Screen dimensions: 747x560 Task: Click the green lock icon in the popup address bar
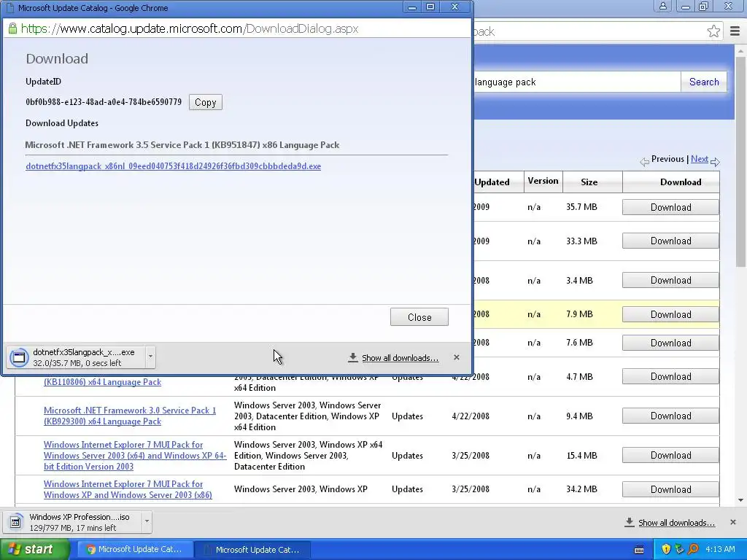click(x=13, y=28)
